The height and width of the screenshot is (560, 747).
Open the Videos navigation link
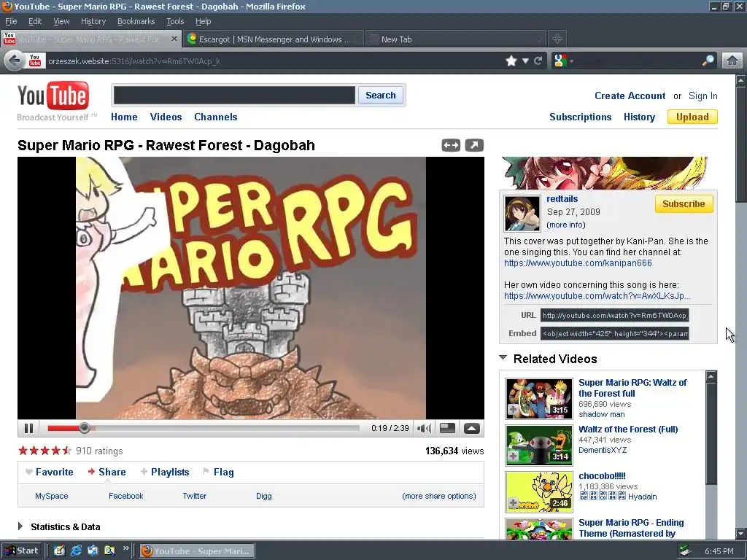tap(166, 117)
